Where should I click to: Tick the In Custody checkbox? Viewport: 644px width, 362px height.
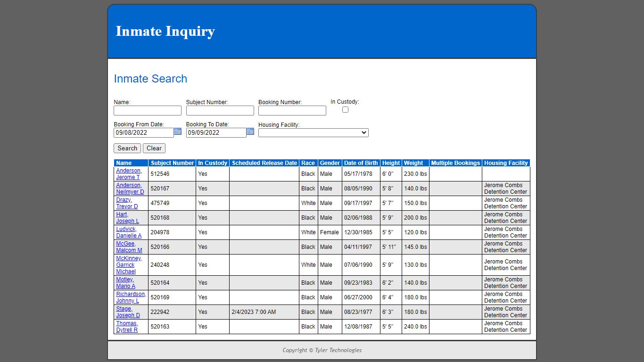[x=345, y=110]
